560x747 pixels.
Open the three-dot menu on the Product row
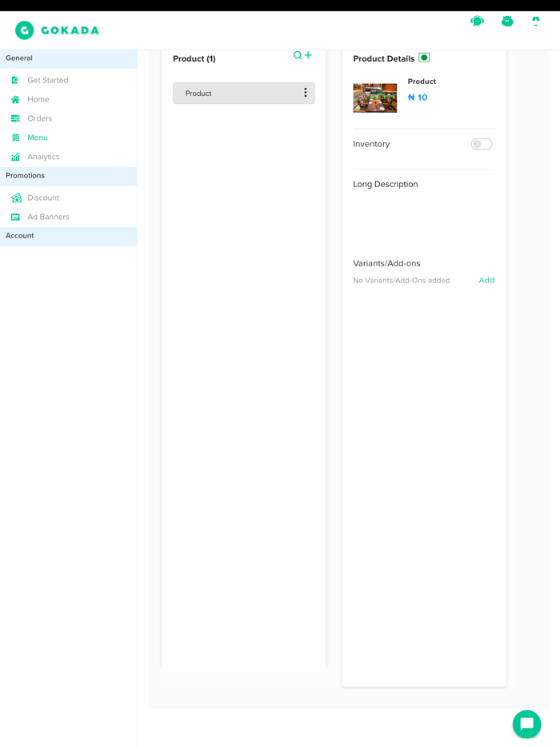[306, 93]
